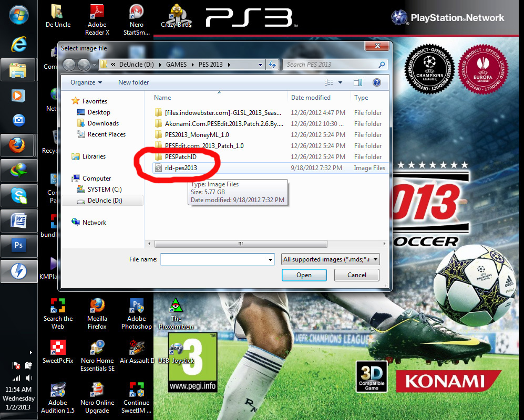Click the Search PES 2013 box

coord(335,65)
